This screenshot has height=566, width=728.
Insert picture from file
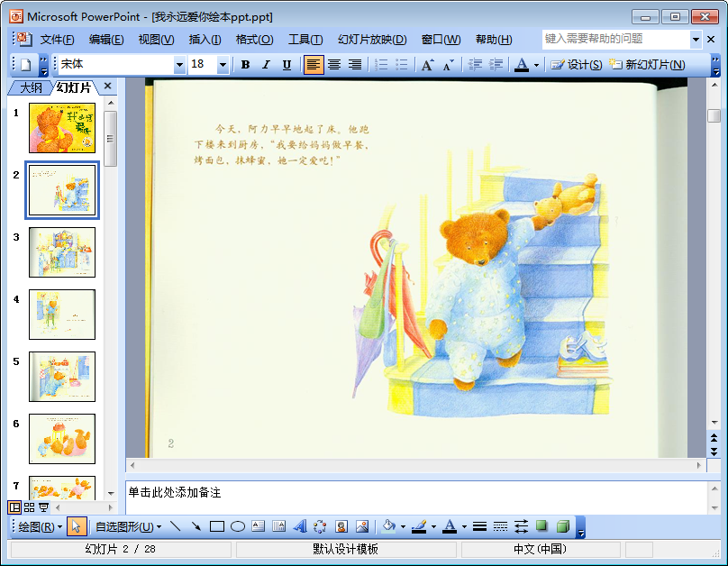[x=362, y=526]
